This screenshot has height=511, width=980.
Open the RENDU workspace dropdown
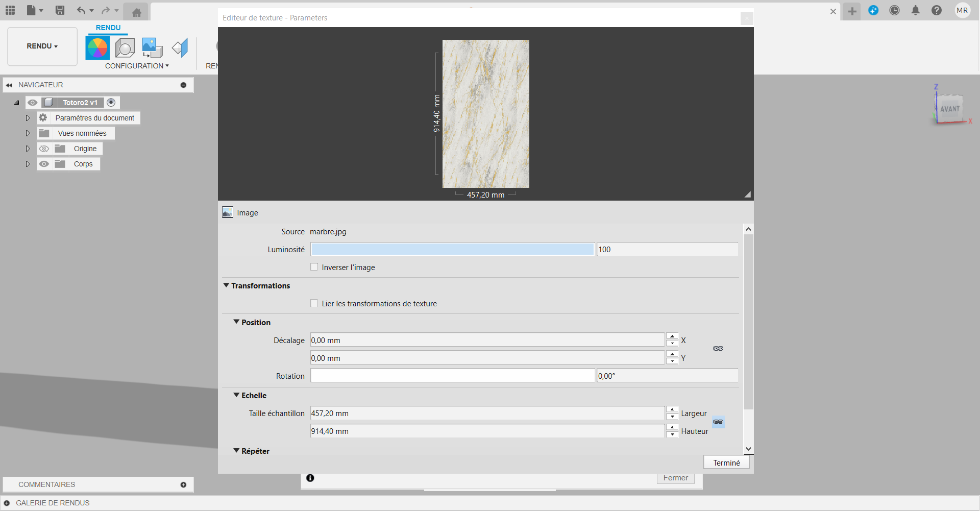41,46
